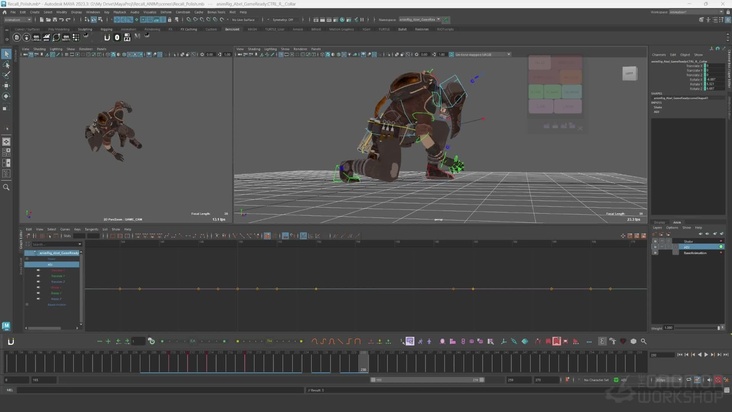
Task: Open the Shading menu in perspective viewport
Action: pyautogui.click(x=254, y=49)
